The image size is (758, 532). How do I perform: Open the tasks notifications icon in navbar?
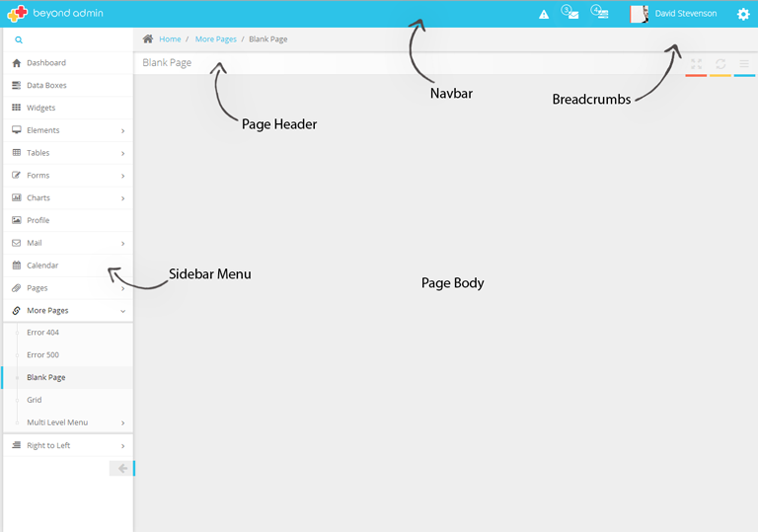[599, 12]
